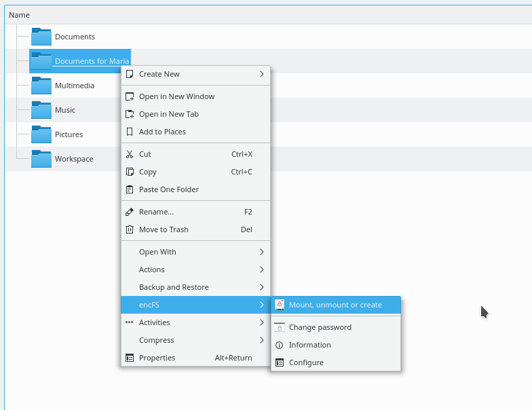
Task: Click the Change password lock icon
Action: [x=280, y=327]
